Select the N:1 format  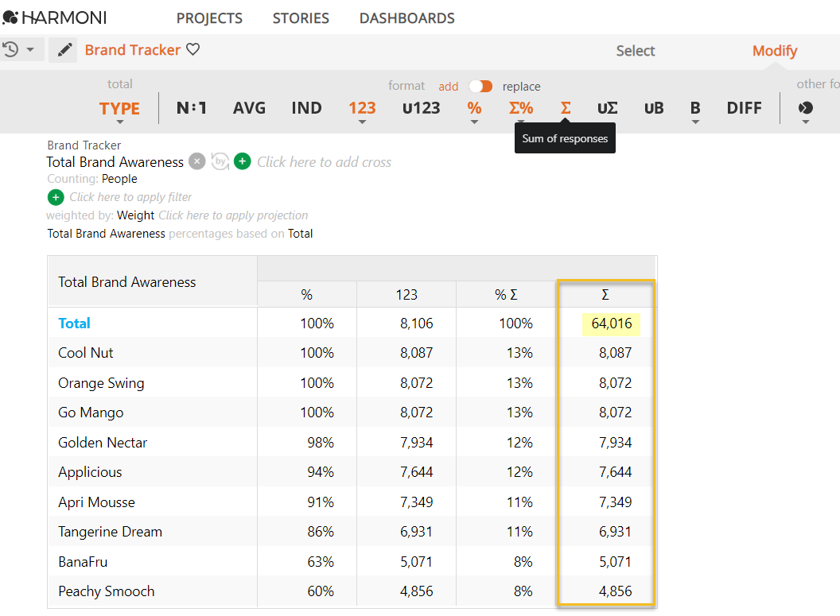191,108
